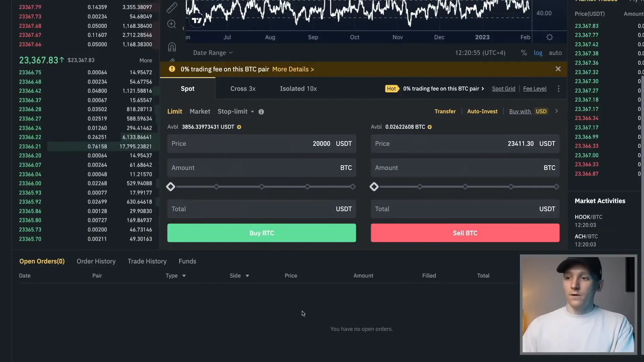Image resolution: width=644 pixels, height=362 pixels.
Task: Open the Spot Grid link
Action: click(503, 88)
